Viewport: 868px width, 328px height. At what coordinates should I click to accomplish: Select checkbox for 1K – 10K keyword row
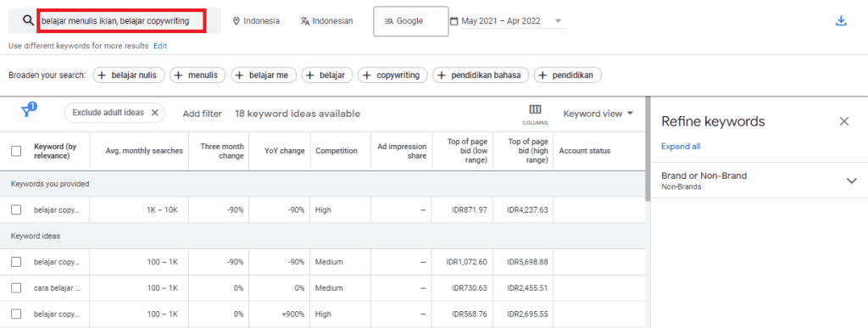point(16,210)
